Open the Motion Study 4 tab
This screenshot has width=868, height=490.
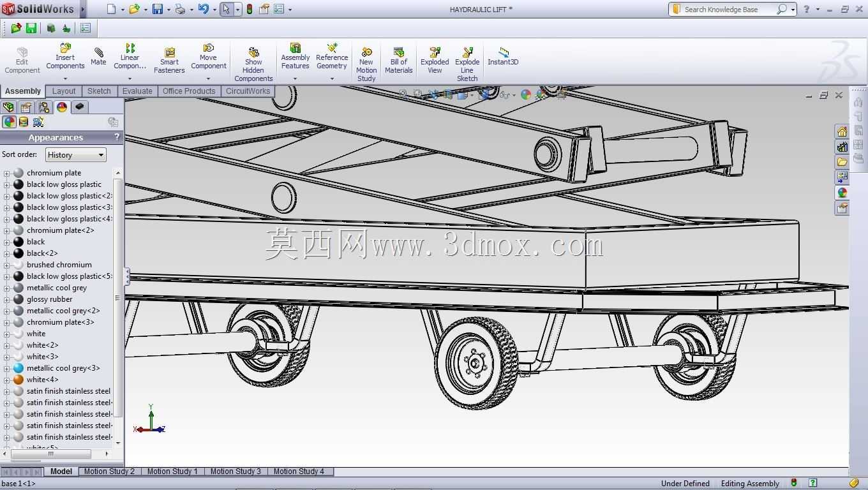299,471
